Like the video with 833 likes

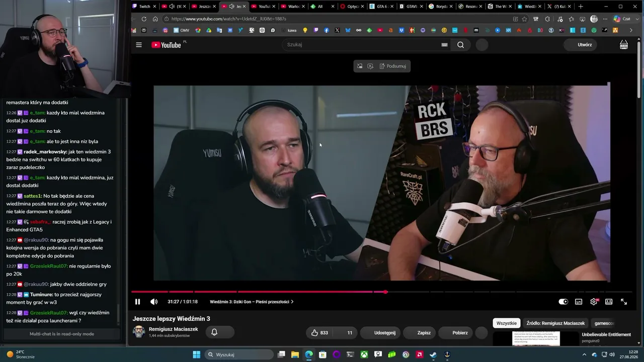coord(319,333)
